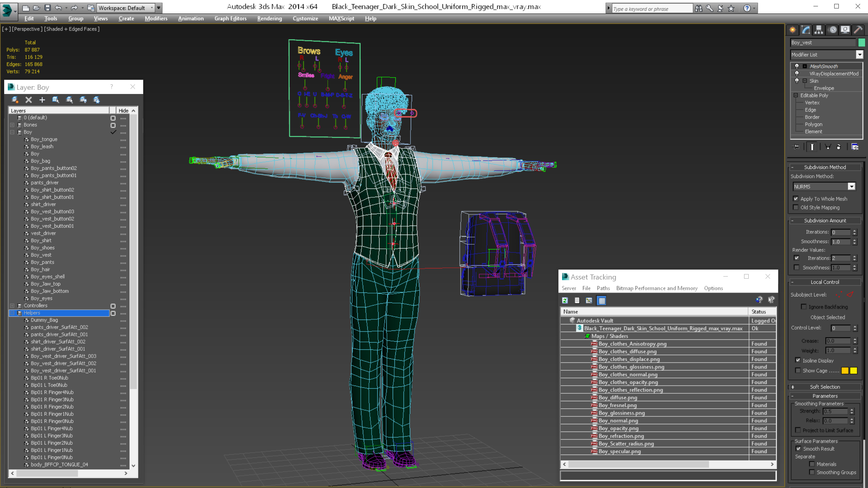Image resolution: width=868 pixels, height=488 pixels.
Task: Toggle Apply To Whole Mesh checkbox
Action: click(x=796, y=199)
